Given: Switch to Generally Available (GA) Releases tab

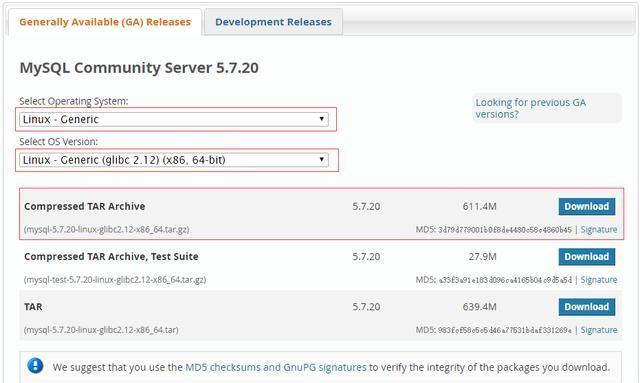Looking at the screenshot, I should coord(105,22).
